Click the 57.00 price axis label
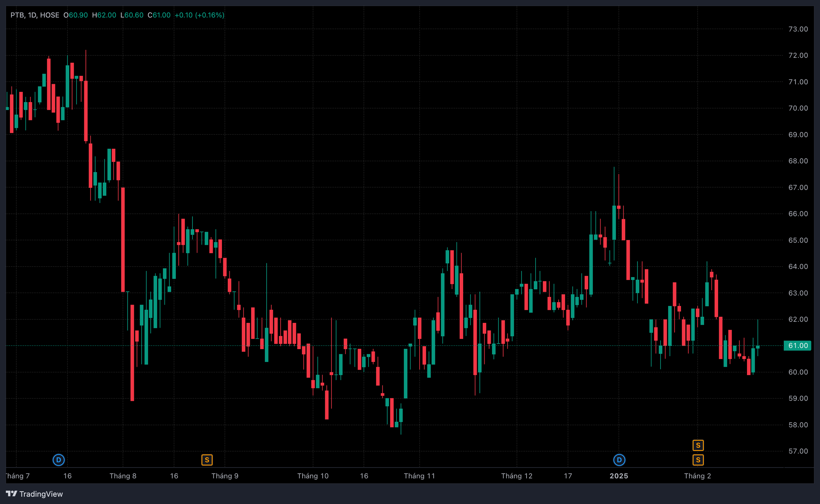Viewport: 820px width, 504px height. [798, 451]
